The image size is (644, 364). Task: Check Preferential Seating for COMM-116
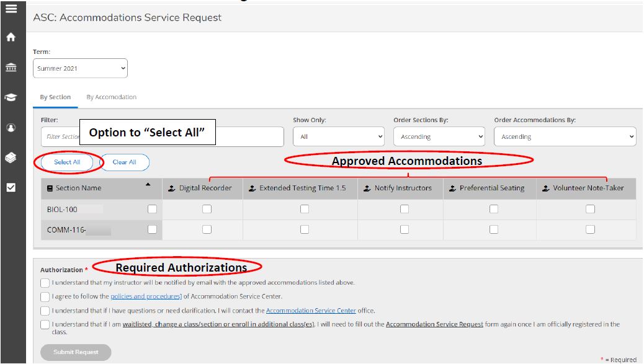[493, 229]
